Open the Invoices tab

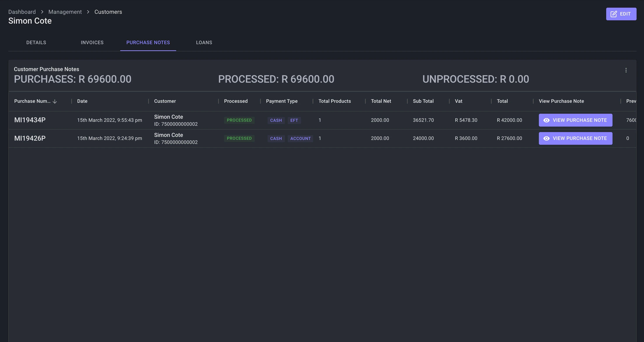[x=92, y=42]
